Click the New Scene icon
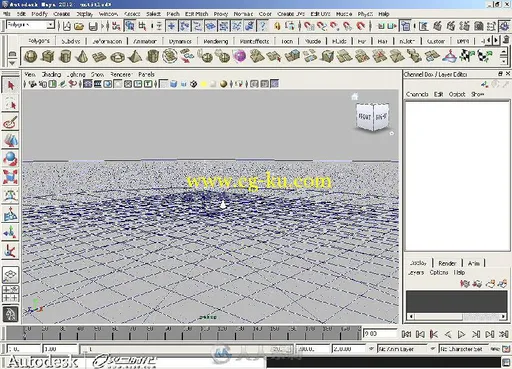512x369 pixels. pyautogui.click(x=67, y=26)
